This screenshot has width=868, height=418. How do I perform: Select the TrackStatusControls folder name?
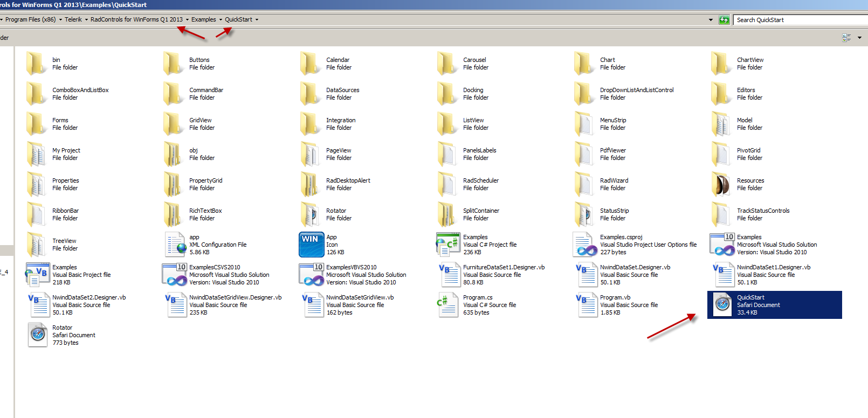[763, 211]
